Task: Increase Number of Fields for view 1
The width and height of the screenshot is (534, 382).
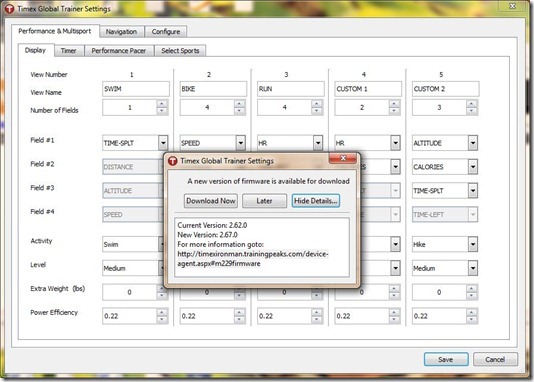Action: [x=162, y=104]
